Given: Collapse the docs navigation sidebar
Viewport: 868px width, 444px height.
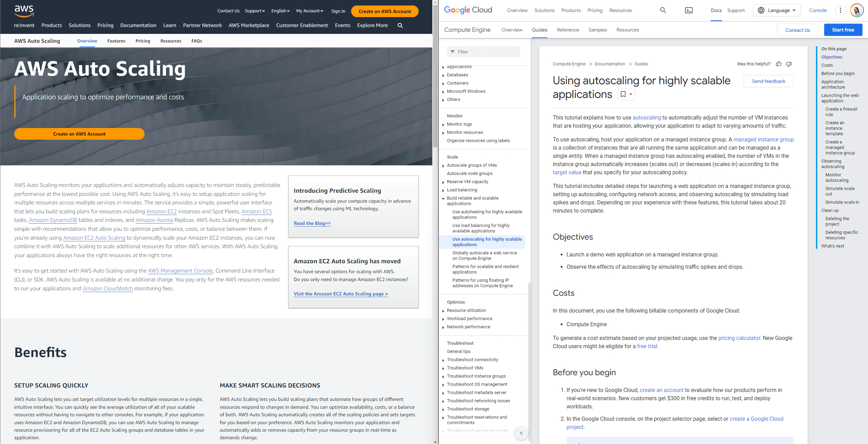Looking at the screenshot, I should pos(521,433).
